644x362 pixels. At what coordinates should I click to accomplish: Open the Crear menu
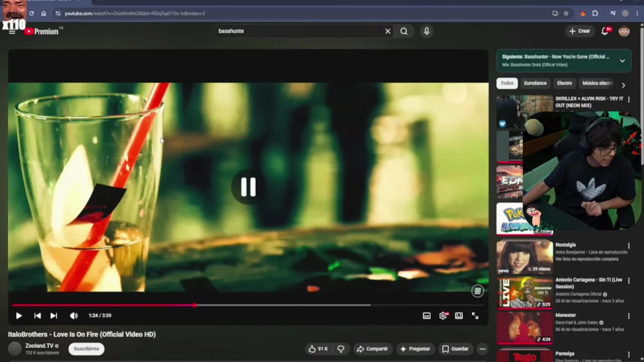pos(579,31)
